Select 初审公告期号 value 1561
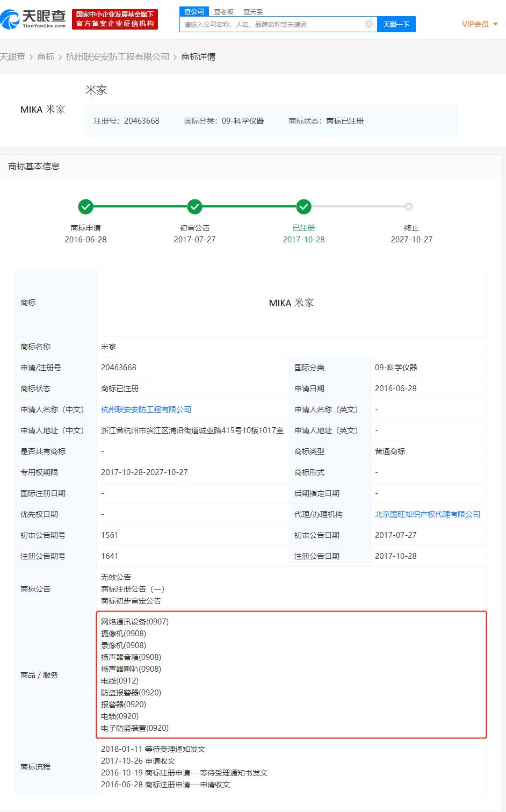 (110, 535)
